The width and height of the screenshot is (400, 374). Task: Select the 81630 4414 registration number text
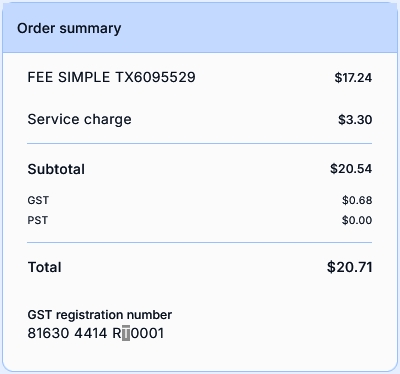tap(67, 333)
